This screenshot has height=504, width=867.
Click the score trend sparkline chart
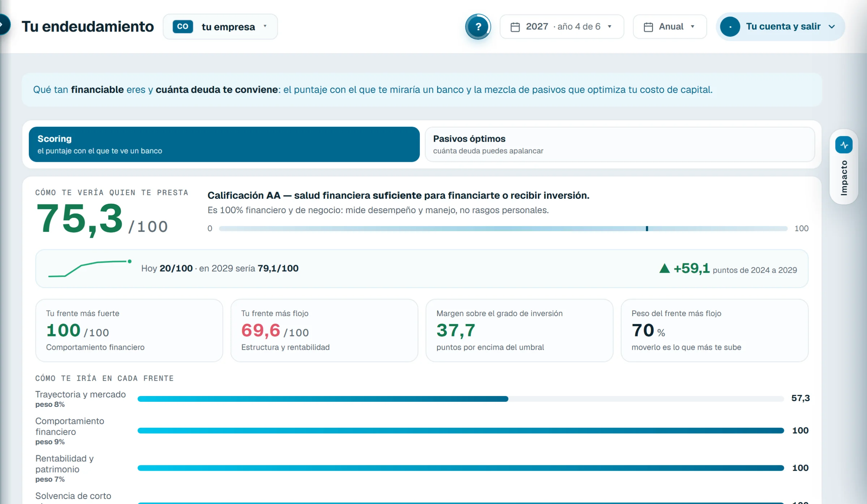90,268
